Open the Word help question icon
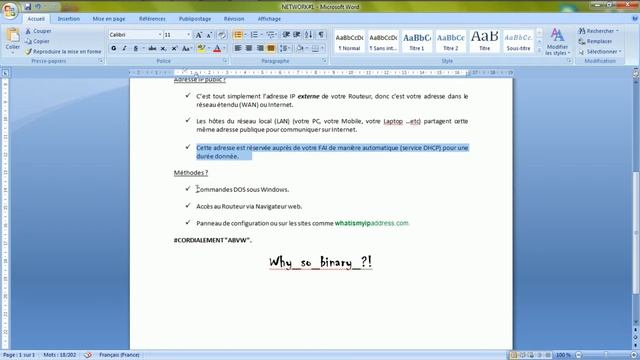 click(x=635, y=19)
